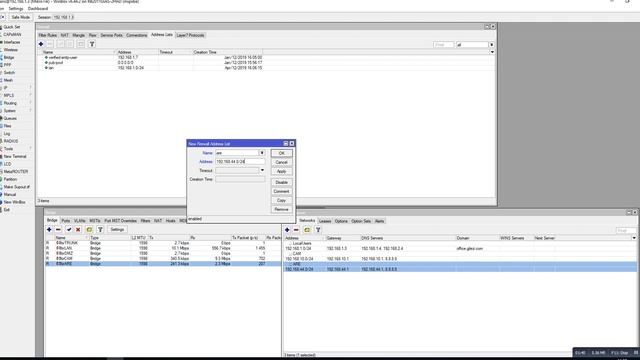This screenshot has width=640, height=360.
Task: Click Copy button in address list dialog
Action: tap(282, 200)
